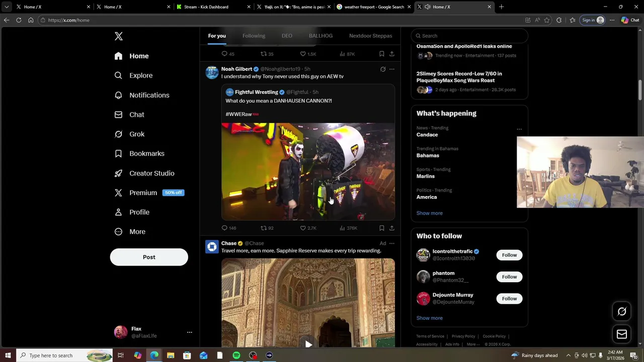Open more options on Chase ad
The width and height of the screenshot is (644, 362).
[392, 243]
